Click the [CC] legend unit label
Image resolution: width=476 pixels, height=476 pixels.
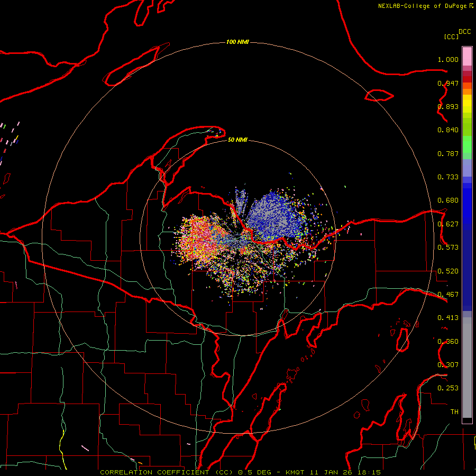(x=451, y=36)
